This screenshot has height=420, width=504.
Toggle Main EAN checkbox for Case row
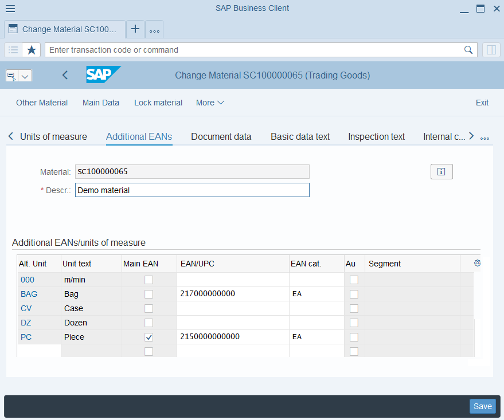[x=149, y=309]
